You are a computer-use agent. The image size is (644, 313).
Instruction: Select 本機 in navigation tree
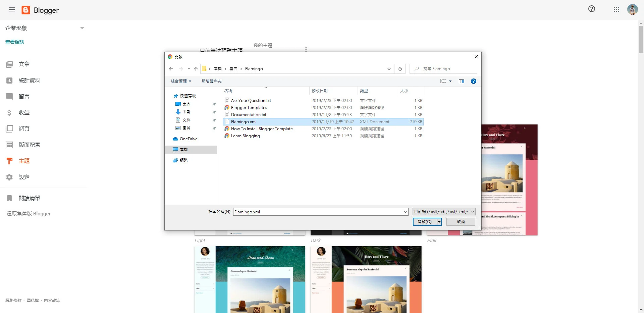[x=191, y=150]
